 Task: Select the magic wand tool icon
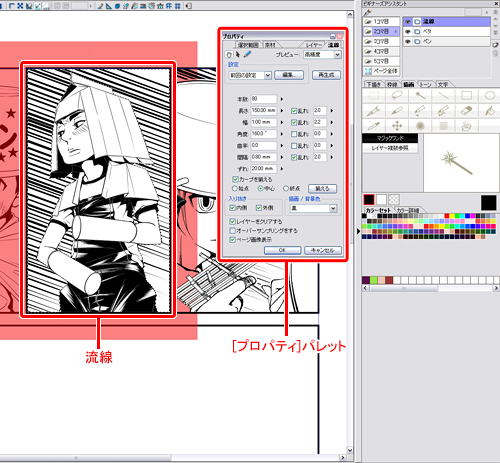tap(421, 96)
